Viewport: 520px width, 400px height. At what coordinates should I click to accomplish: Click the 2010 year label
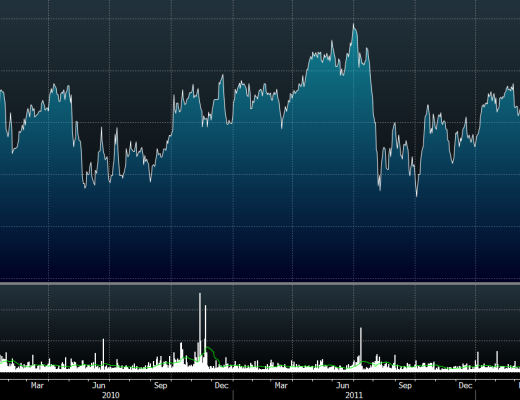coord(111,395)
